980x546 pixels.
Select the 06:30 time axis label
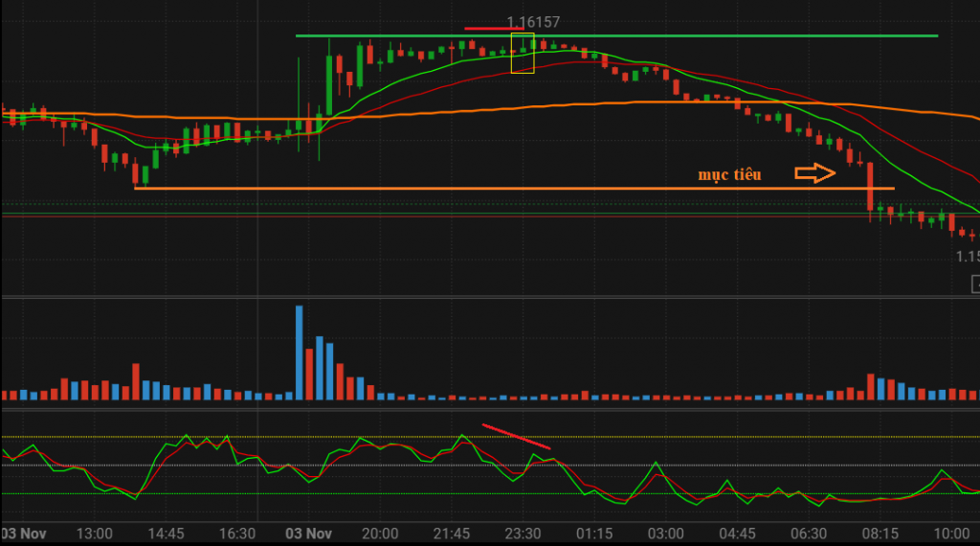tap(808, 534)
